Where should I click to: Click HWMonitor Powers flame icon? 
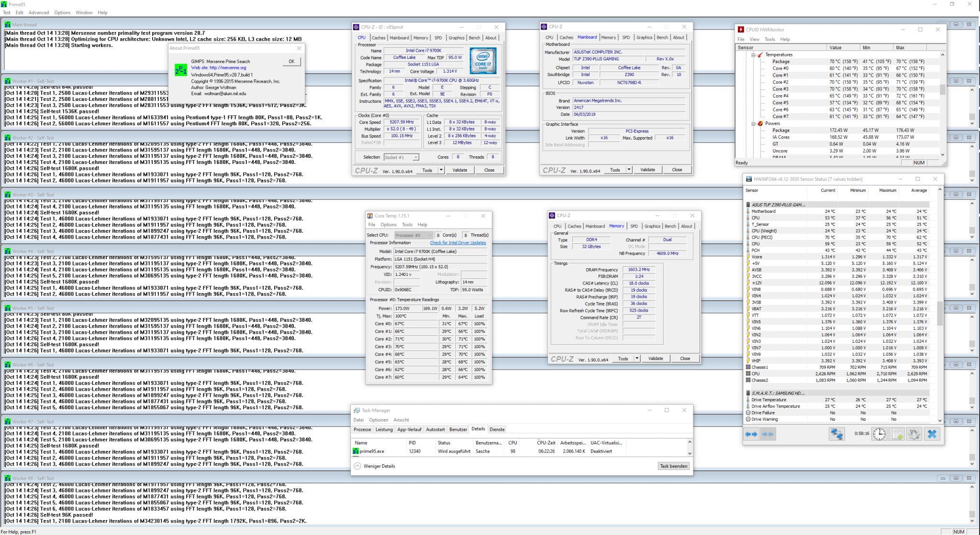tap(760, 123)
